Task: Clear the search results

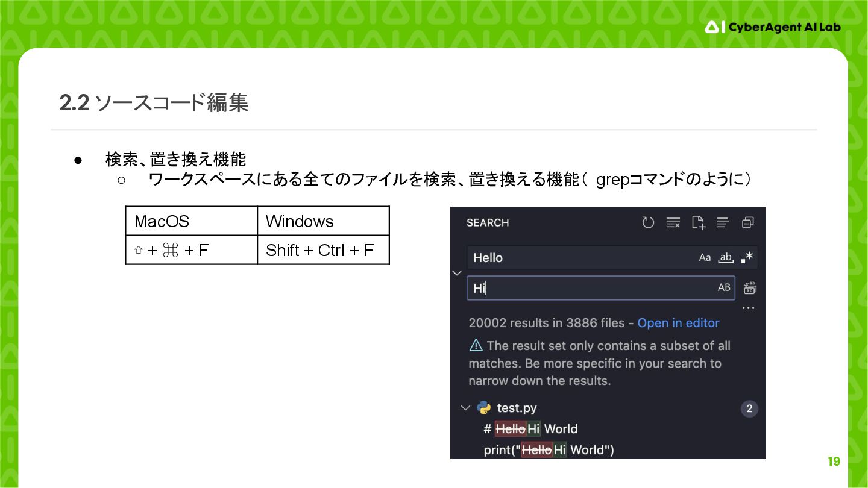Action: [x=673, y=223]
